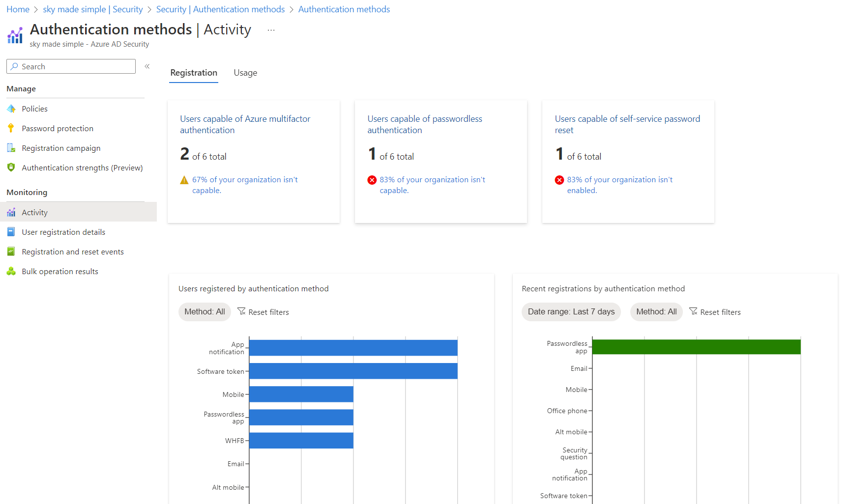Image resolution: width=853 pixels, height=504 pixels.
Task: Click the warning triangle in MFA card
Action: coord(184,180)
